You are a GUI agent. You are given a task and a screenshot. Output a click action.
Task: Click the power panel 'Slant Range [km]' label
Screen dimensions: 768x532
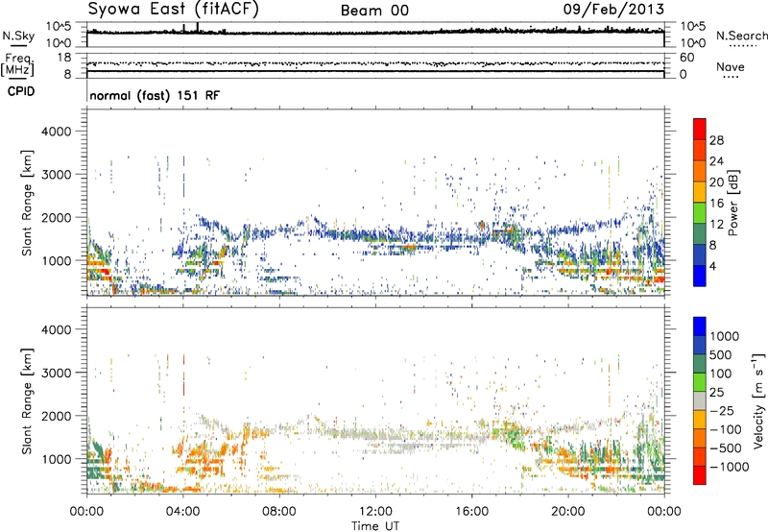(x=27, y=203)
